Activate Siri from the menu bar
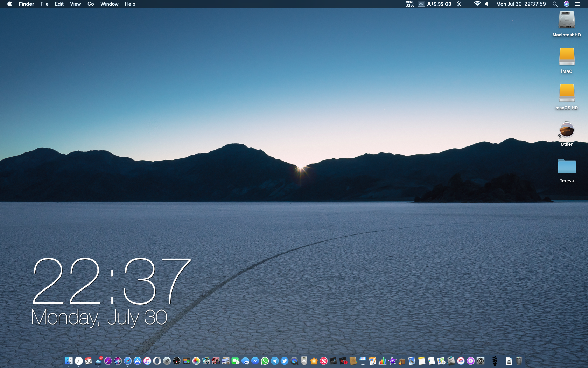This screenshot has height=368, width=588. click(x=566, y=4)
